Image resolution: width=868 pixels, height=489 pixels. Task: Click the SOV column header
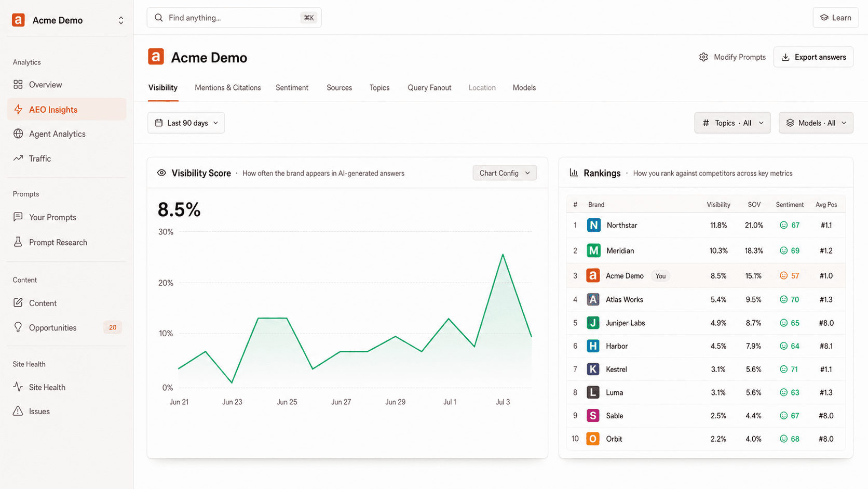(754, 205)
